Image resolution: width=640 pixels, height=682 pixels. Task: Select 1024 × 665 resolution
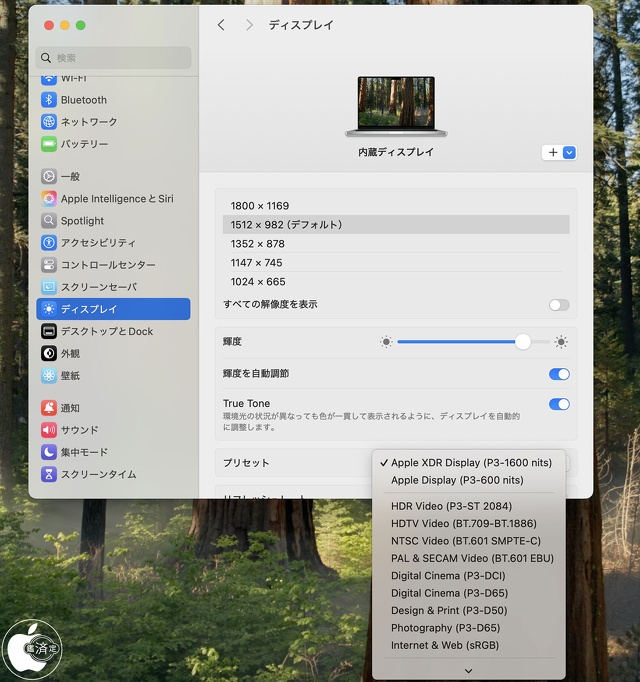point(396,282)
